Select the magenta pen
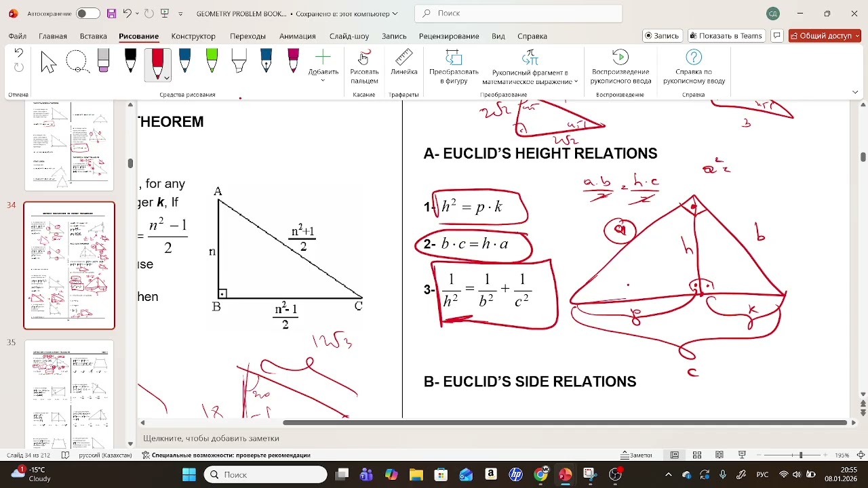The image size is (868, 488). pyautogui.click(x=293, y=61)
